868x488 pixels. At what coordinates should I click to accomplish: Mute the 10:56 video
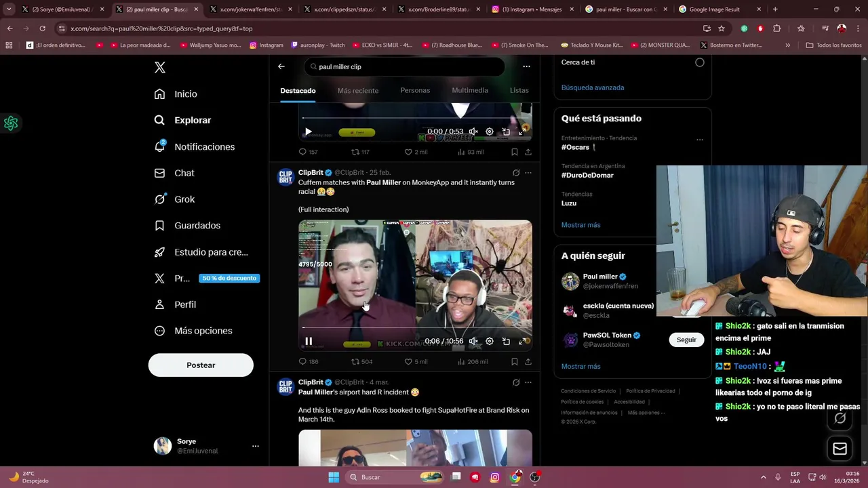pos(473,341)
